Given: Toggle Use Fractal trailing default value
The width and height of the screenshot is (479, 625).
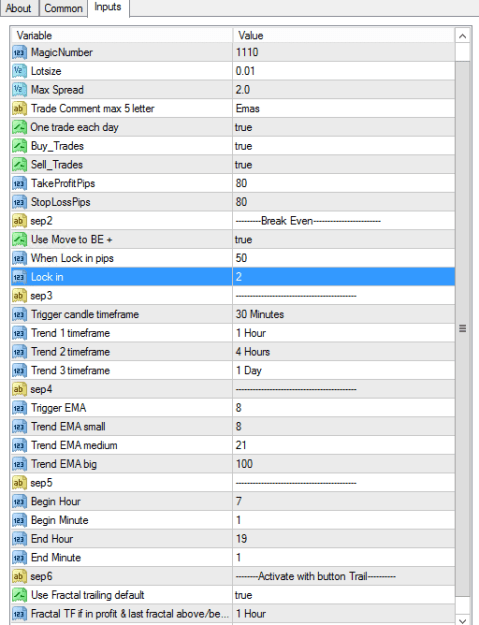Looking at the screenshot, I should tap(344, 595).
